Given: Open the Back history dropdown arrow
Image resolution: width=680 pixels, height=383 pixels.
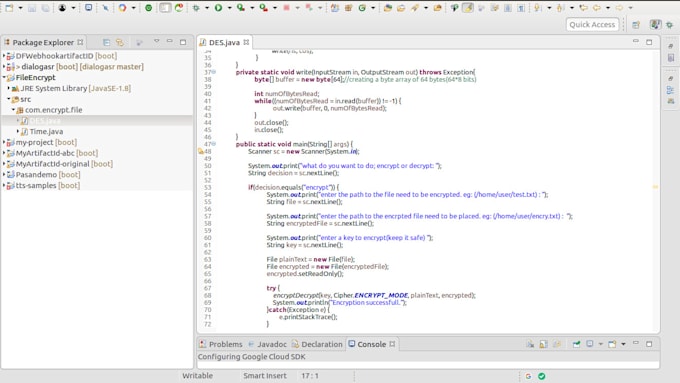Looking at the screenshot, I should (608, 8).
